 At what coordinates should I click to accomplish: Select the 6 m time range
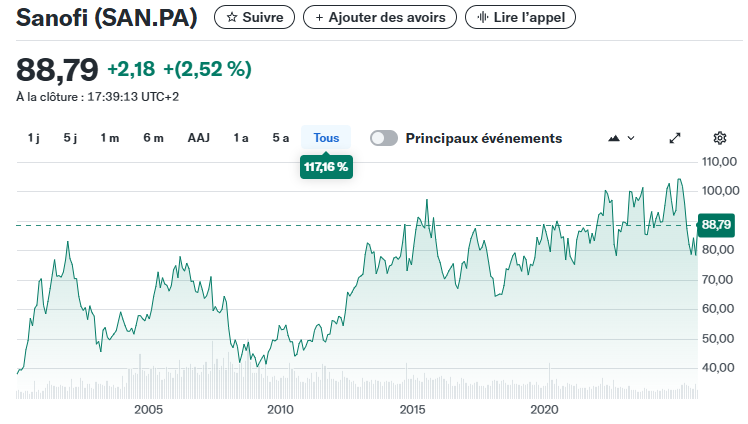pos(154,138)
